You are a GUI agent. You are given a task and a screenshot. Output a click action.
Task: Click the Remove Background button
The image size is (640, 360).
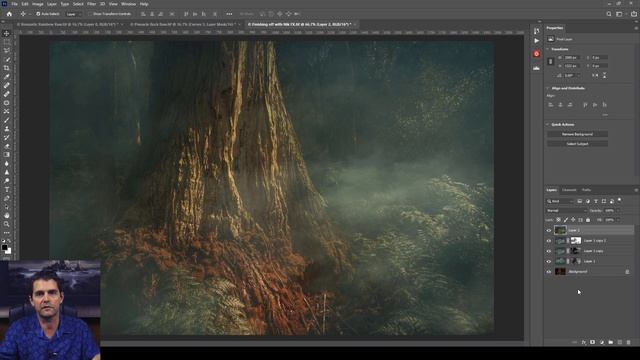click(x=578, y=134)
